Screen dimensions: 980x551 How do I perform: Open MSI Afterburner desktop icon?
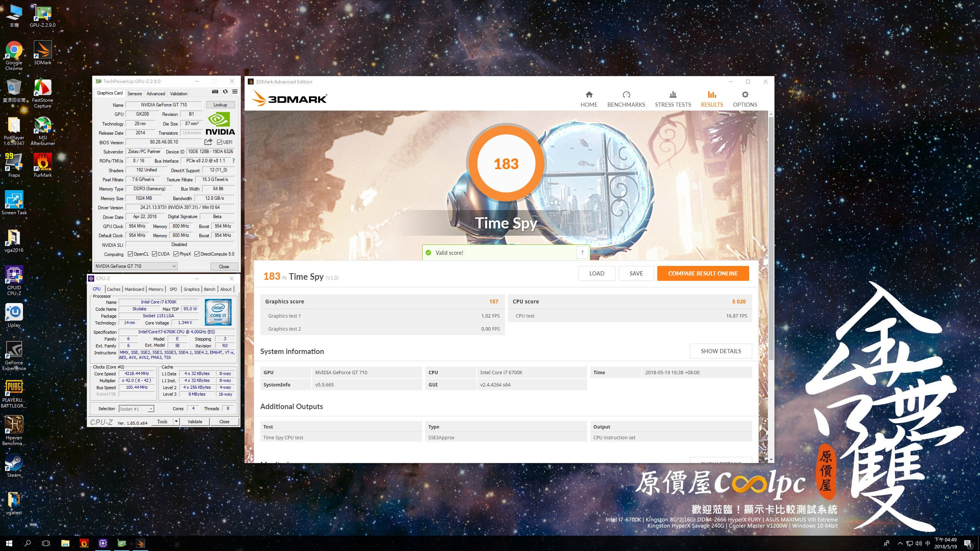point(42,131)
